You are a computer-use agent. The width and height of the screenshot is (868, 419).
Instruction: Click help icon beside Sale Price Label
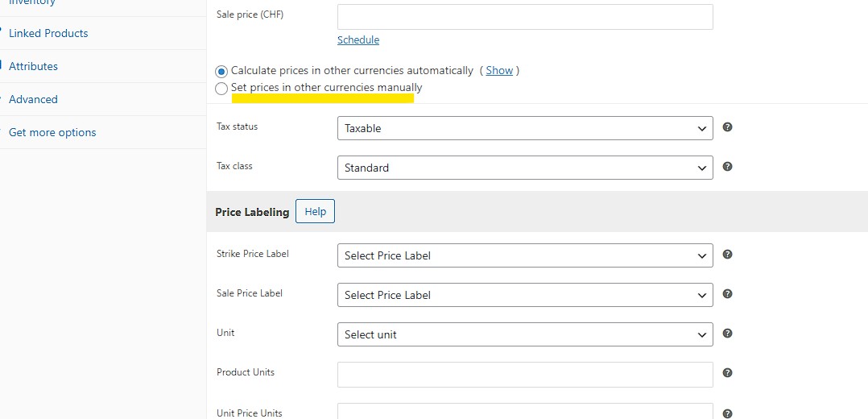(x=727, y=294)
